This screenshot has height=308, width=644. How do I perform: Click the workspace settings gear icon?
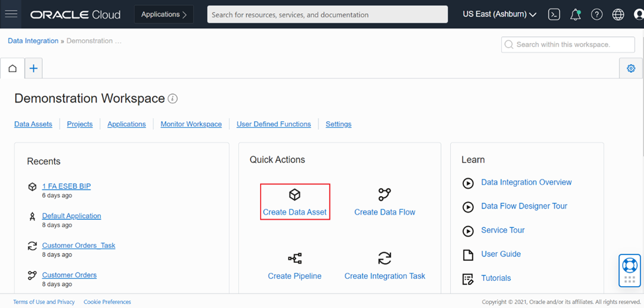click(631, 68)
